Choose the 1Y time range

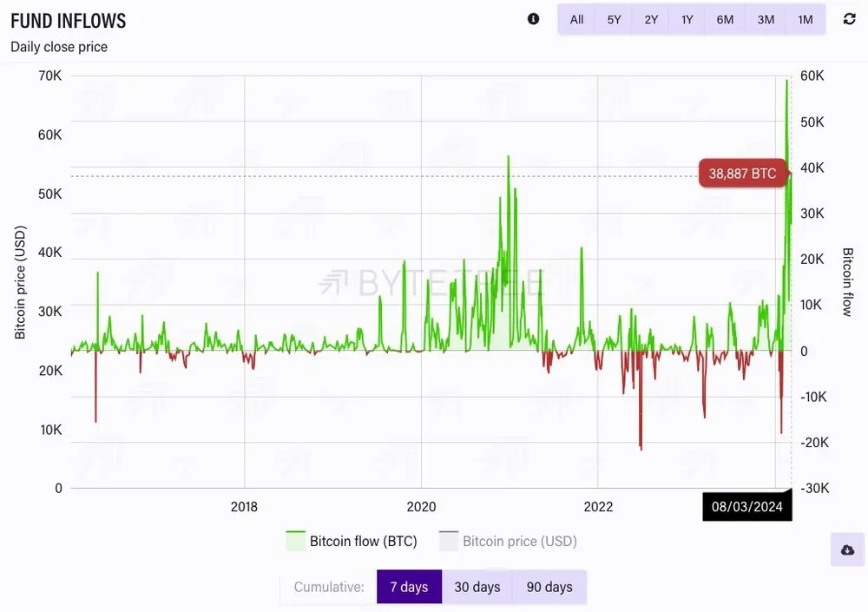[687, 19]
